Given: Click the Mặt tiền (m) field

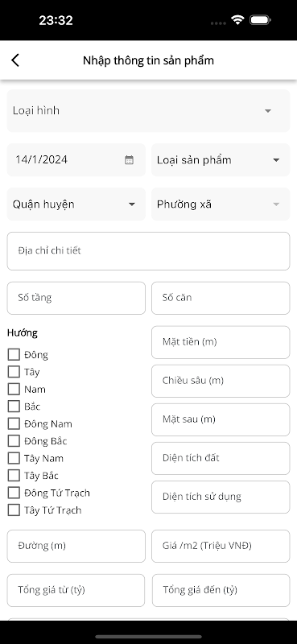Looking at the screenshot, I should point(221,342).
